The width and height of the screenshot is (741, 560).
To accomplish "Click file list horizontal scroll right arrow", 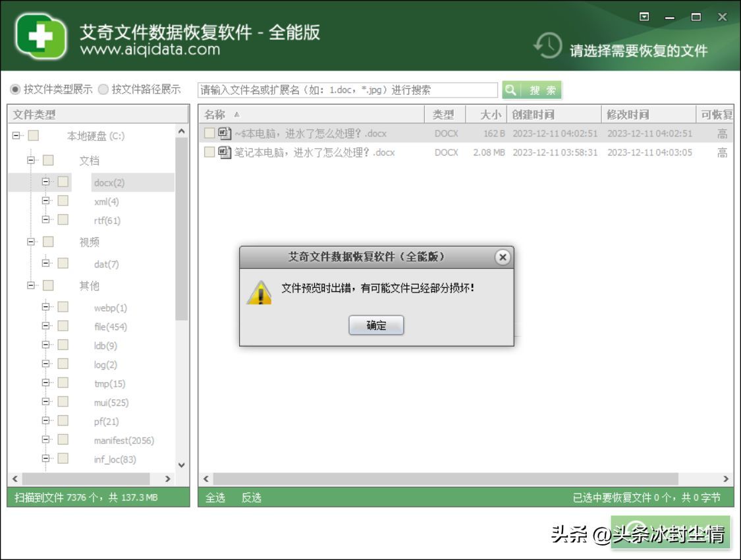I will point(726,479).
